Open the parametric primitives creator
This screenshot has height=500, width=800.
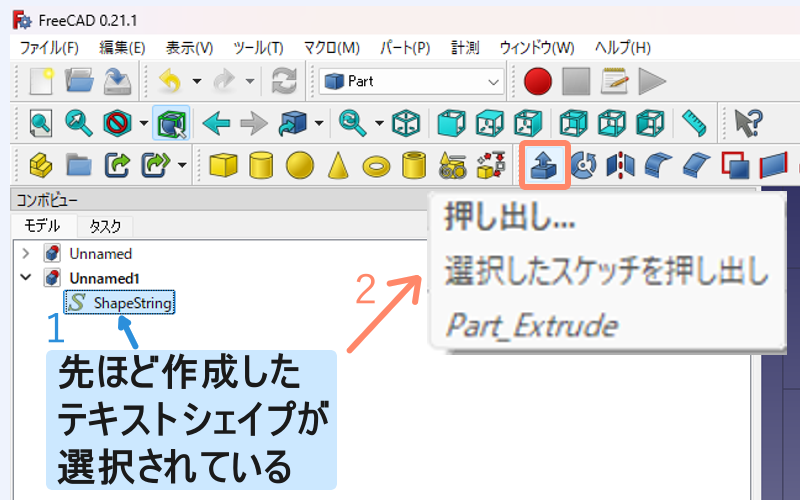coord(453,165)
